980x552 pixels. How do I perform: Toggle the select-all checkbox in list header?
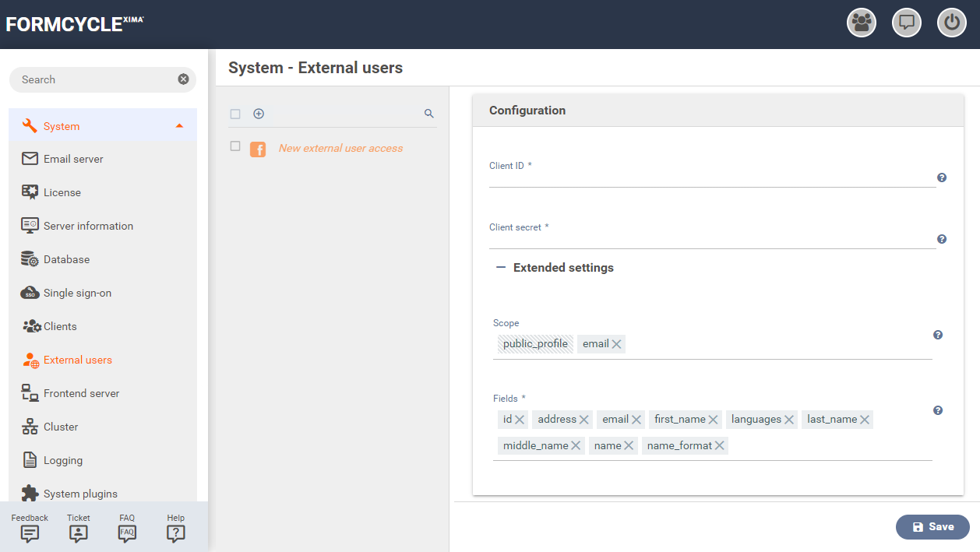pos(235,114)
